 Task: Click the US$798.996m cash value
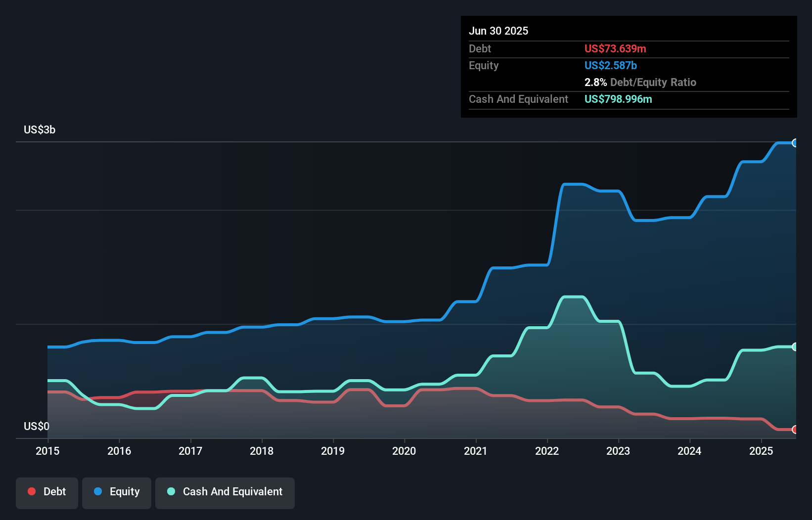618,99
